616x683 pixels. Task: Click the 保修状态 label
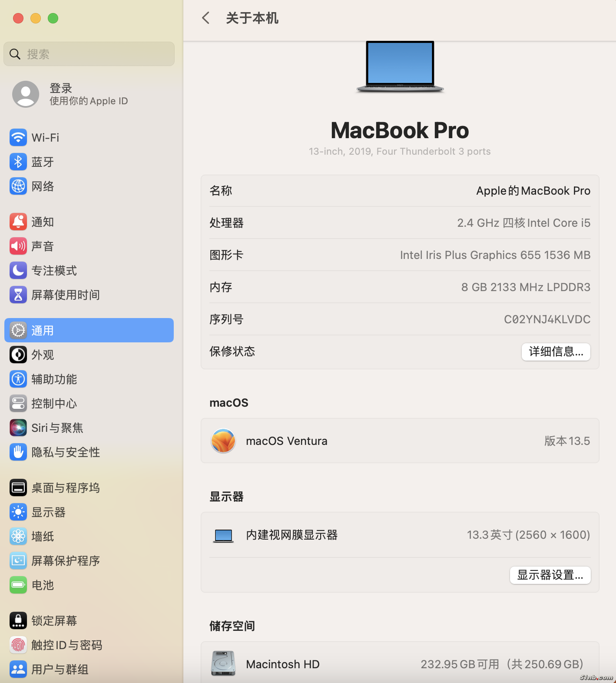pyautogui.click(x=232, y=351)
